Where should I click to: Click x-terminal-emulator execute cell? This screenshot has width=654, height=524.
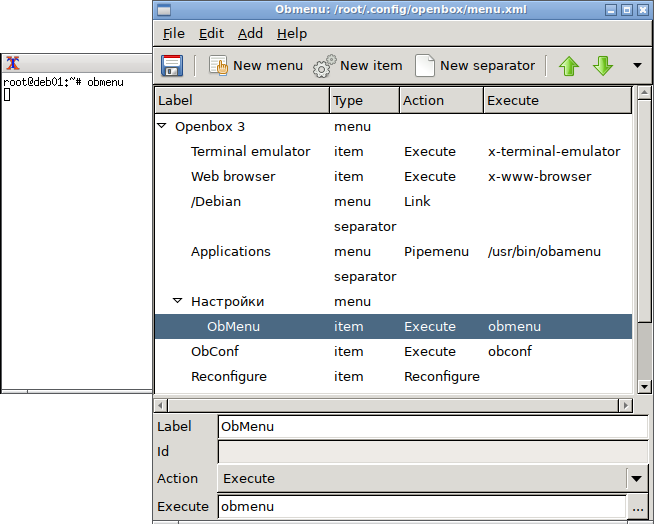[x=554, y=151]
